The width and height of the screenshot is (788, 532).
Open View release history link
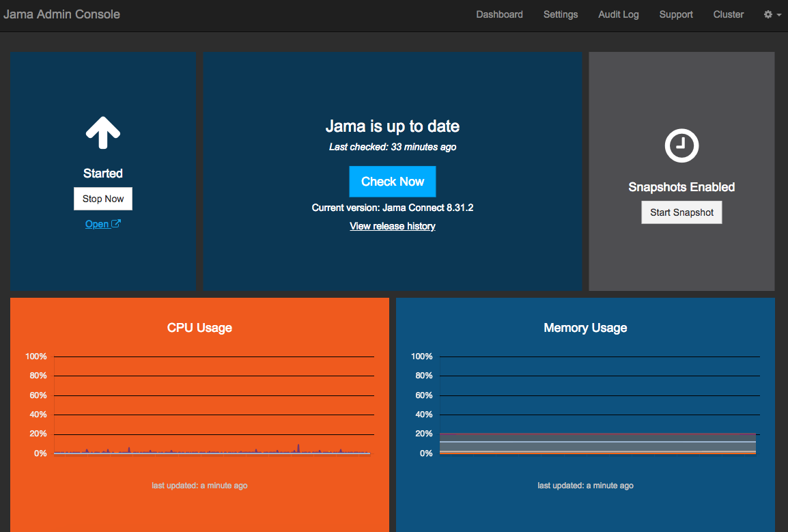tap(393, 226)
